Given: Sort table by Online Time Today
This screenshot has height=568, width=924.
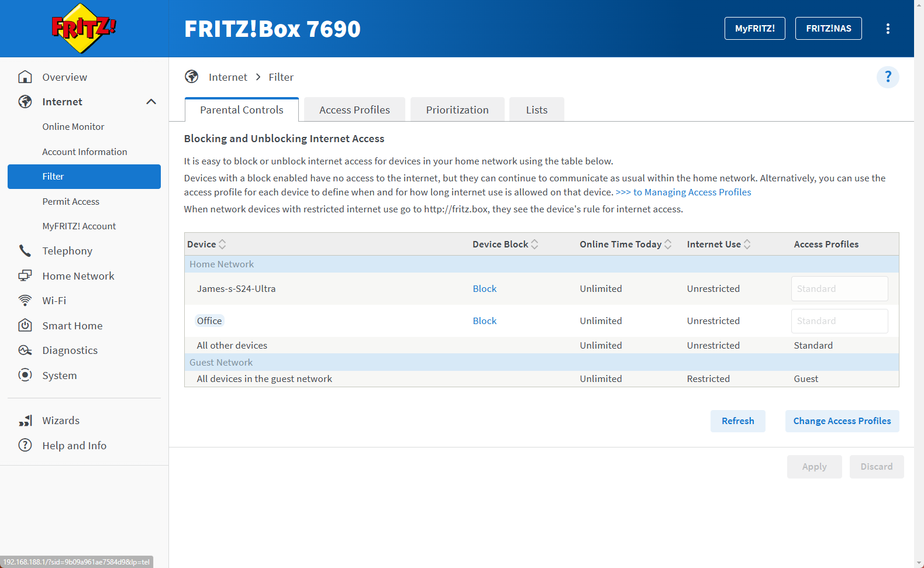Looking at the screenshot, I should point(668,245).
